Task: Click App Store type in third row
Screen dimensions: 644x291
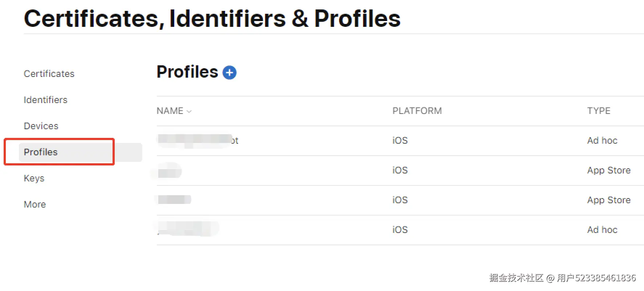Action: (x=609, y=200)
